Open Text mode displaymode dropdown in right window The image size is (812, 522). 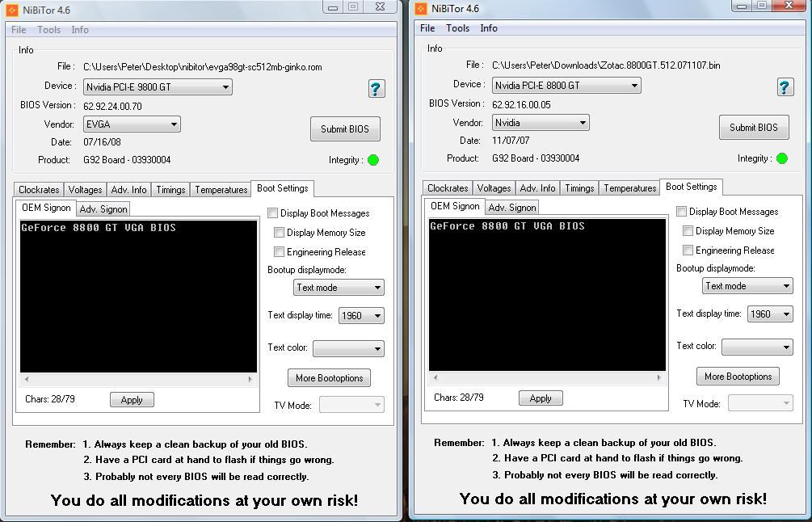coord(747,286)
